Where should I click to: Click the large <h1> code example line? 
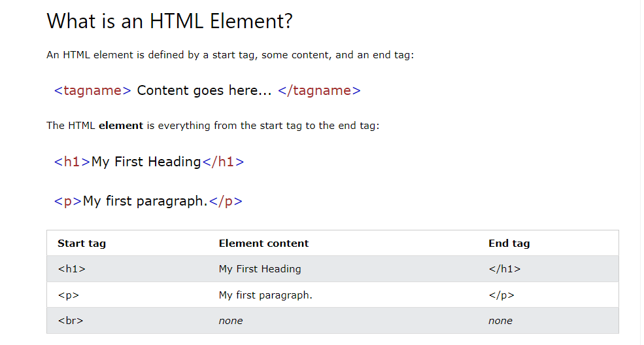[x=148, y=162]
